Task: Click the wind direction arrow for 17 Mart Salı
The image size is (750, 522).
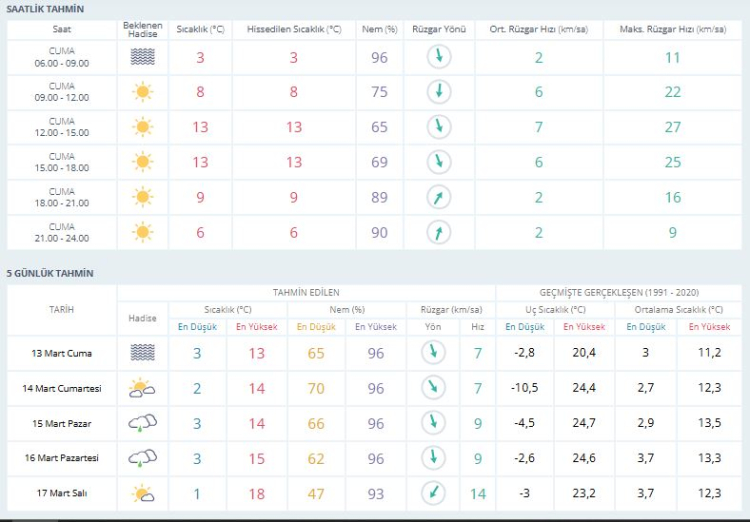Action: pyautogui.click(x=432, y=493)
